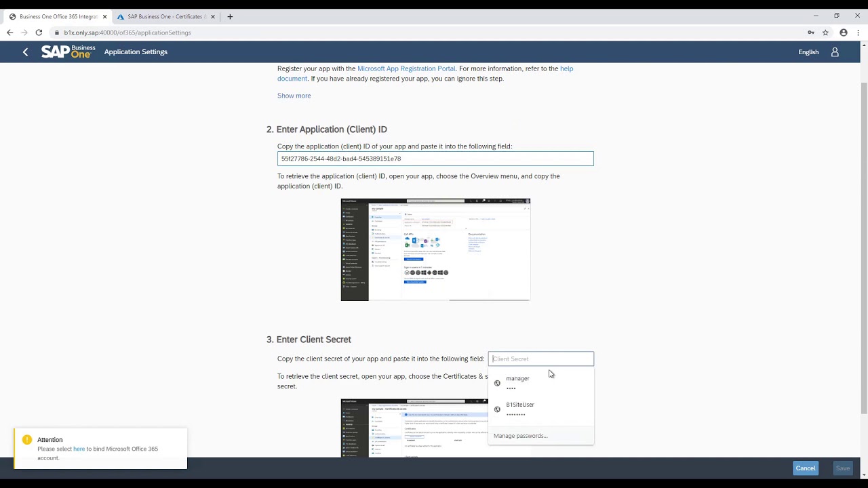This screenshot has height=488, width=868.
Task: Select the saved manager password entry
Action: [x=540, y=383]
